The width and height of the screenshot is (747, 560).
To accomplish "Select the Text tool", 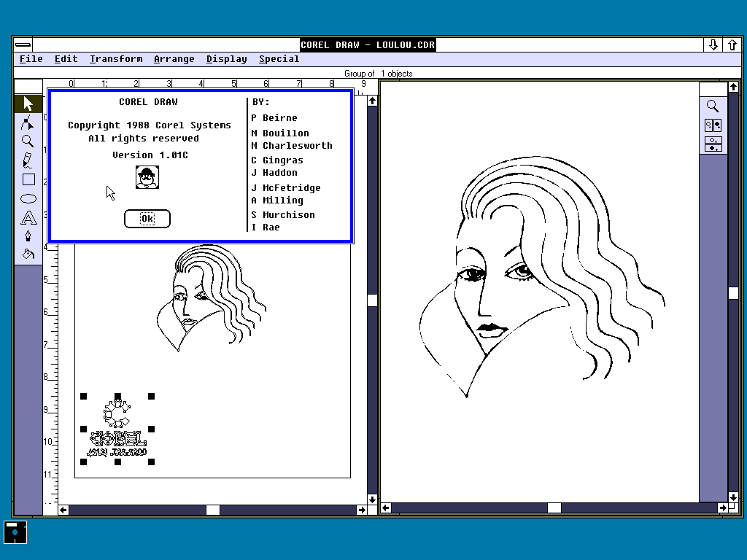I will tap(28, 217).
